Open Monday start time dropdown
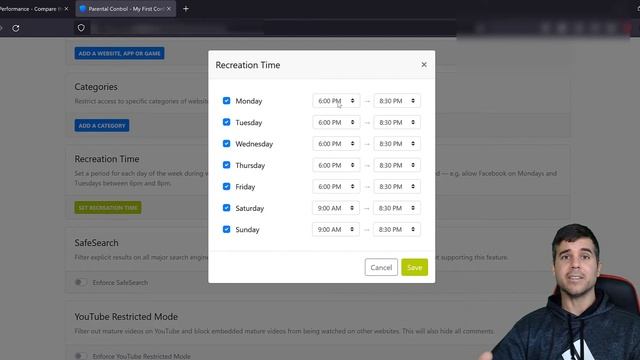 (336, 101)
